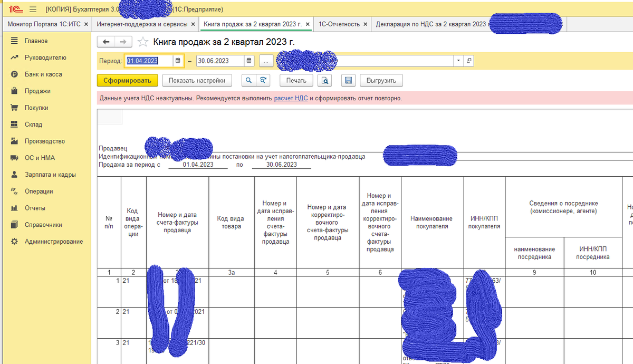The height and width of the screenshot is (364, 633).
Task: Select the end date field 30.06.2023
Action: tap(220, 61)
